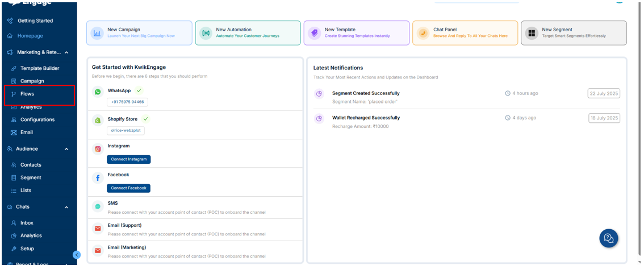Screen dimensions: 644x273
Task: Collapse the Marketing & Retention section
Action: (66, 52)
